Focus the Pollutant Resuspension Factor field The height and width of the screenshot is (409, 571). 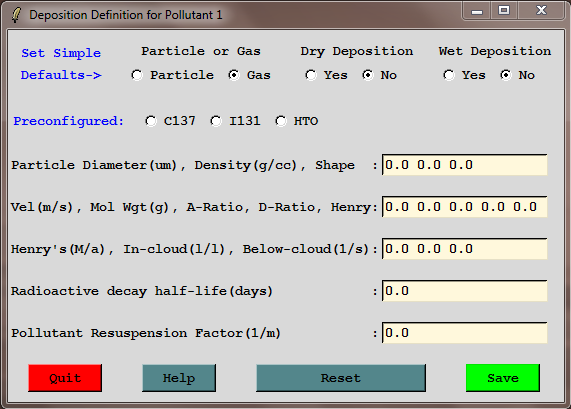[x=465, y=333]
